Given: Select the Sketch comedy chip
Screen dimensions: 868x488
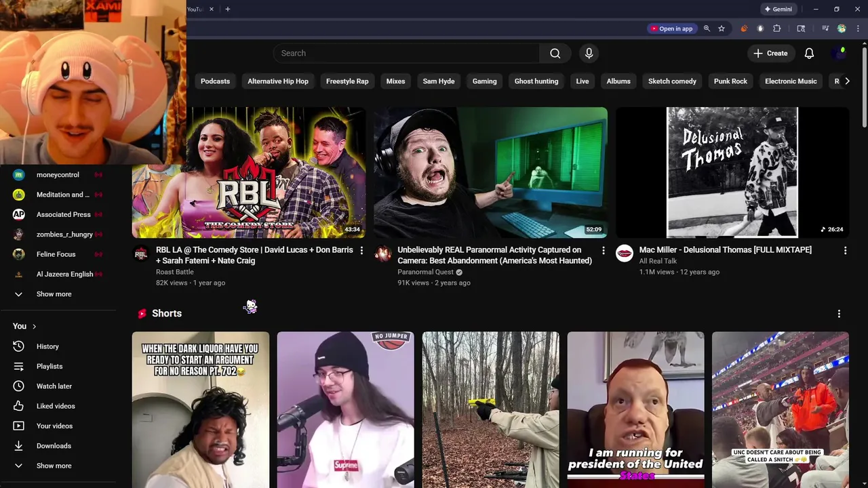Looking at the screenshot, I should click(x=672, y=81).
